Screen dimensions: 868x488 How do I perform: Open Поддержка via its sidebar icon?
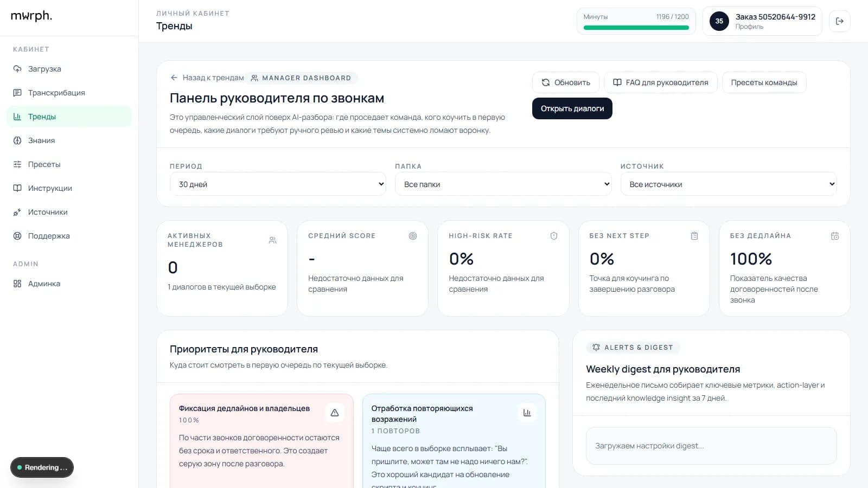pos(17,236)
